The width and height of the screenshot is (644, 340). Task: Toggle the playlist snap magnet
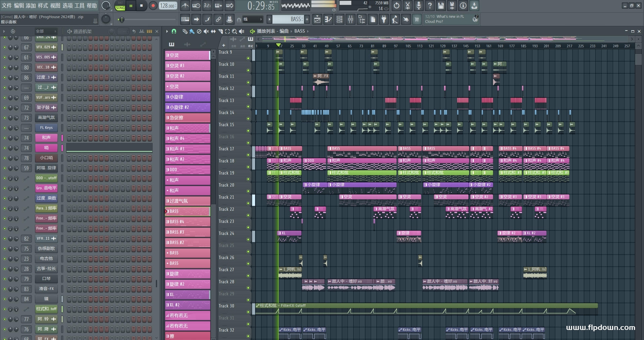point(174,31)
